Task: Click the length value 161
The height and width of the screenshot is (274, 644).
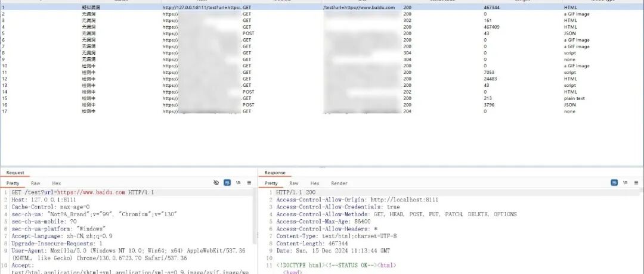Action: coord(488,20)
